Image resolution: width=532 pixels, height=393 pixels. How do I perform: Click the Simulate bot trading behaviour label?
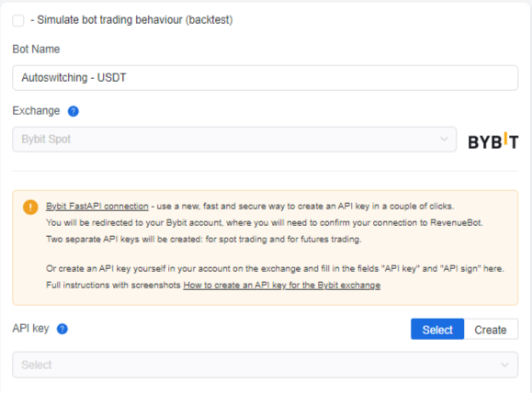click(x=131, y=20)
